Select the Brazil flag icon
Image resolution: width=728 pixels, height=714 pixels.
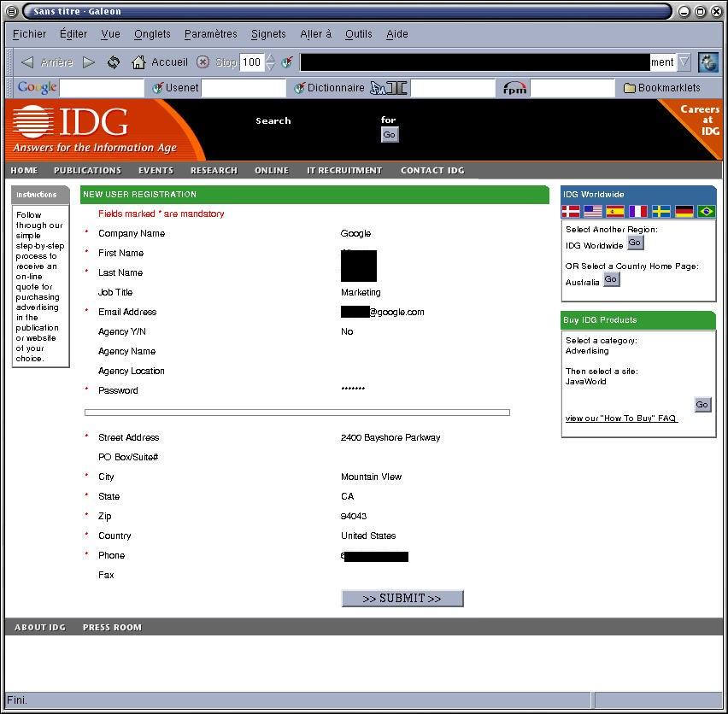(706, 212)
